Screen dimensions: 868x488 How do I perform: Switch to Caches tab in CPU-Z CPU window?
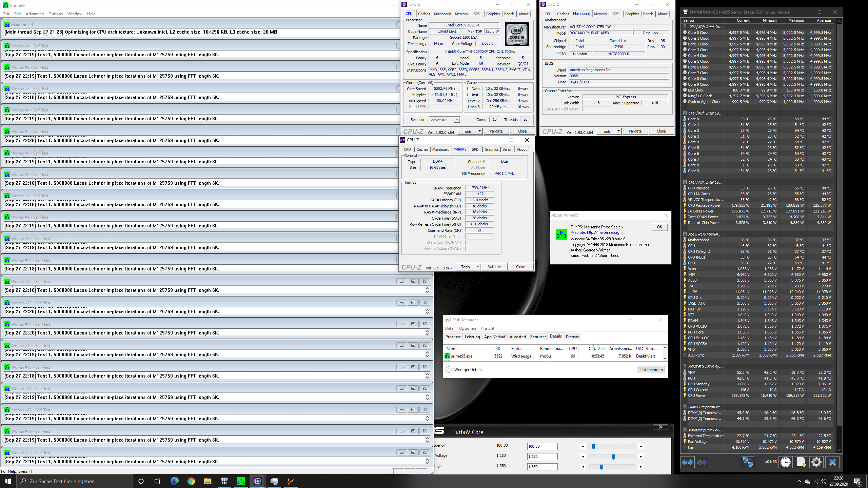coord(424,14)
